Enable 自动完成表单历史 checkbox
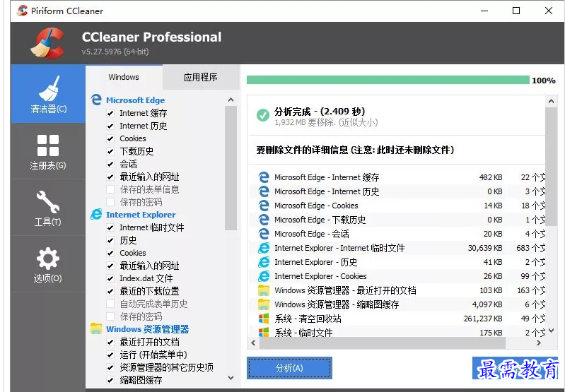Viewport: 565px width, 392px height. pyautogui.click(x=110, y=304)
